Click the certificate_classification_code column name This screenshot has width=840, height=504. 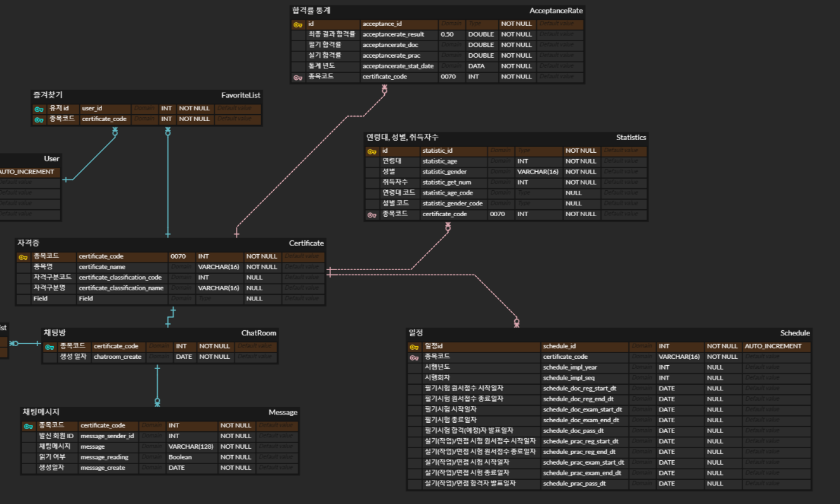tap(120, 278)
